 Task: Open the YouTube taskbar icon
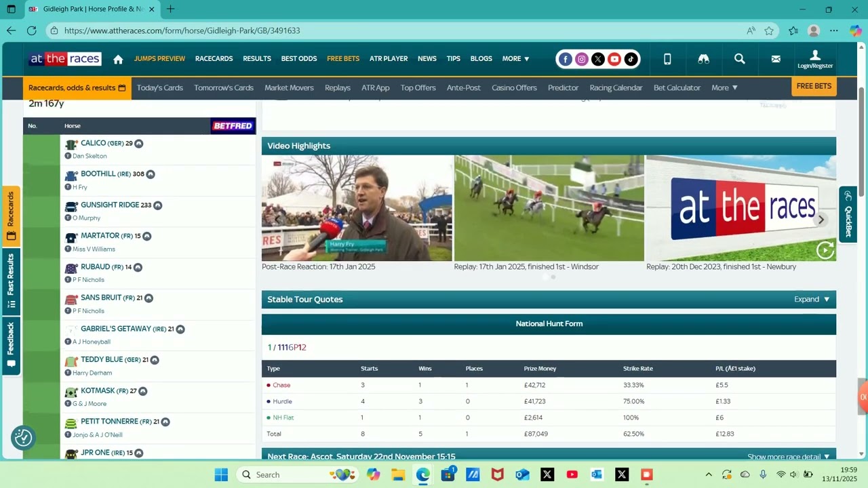(x=572, y=474)
